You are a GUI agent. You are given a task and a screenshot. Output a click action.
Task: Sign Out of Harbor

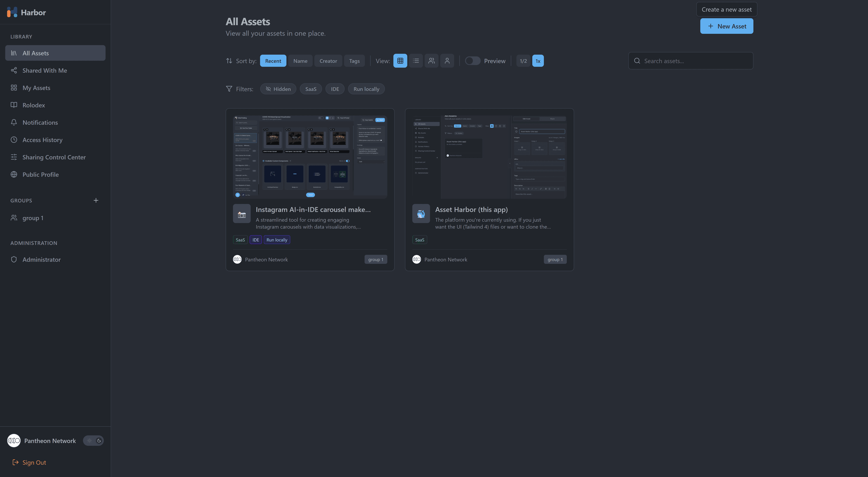34,462
